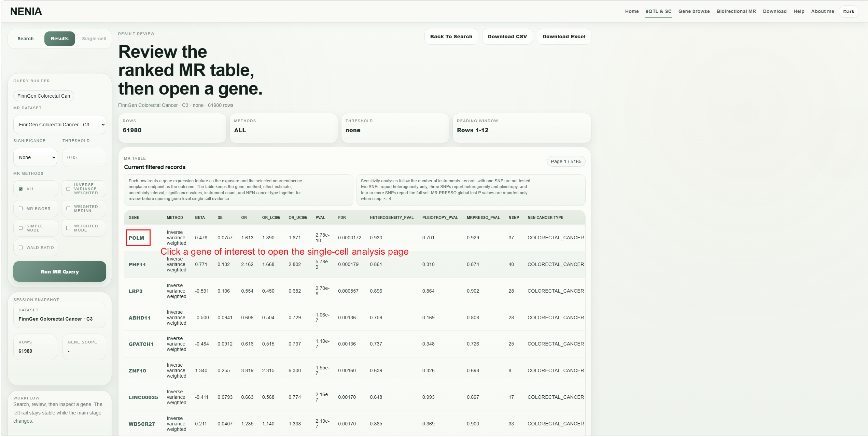Viewport: 868px width, 437px height.
Task: Click the FinnGen Colorectal Can query field
Action: (44, 96)
